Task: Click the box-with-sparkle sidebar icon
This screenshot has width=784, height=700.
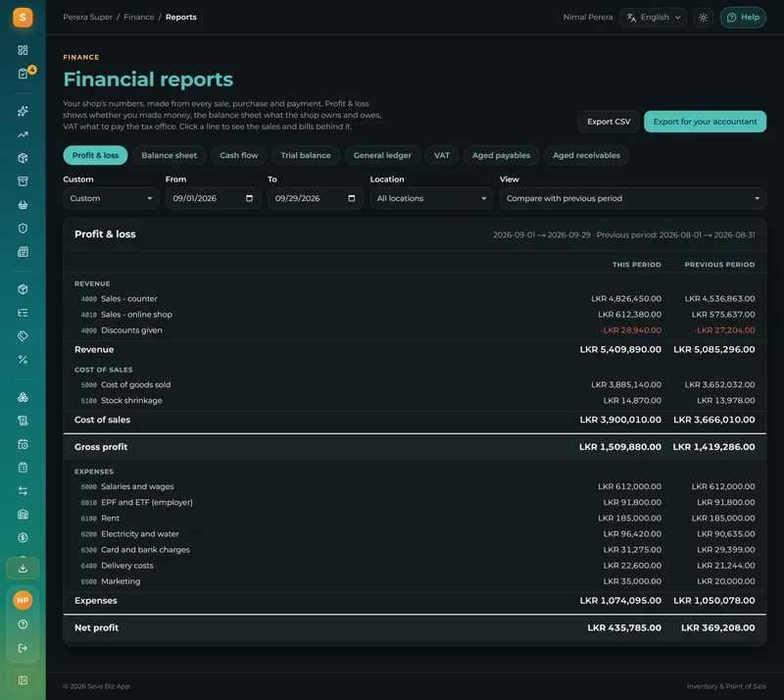Action: pos(23,158)
